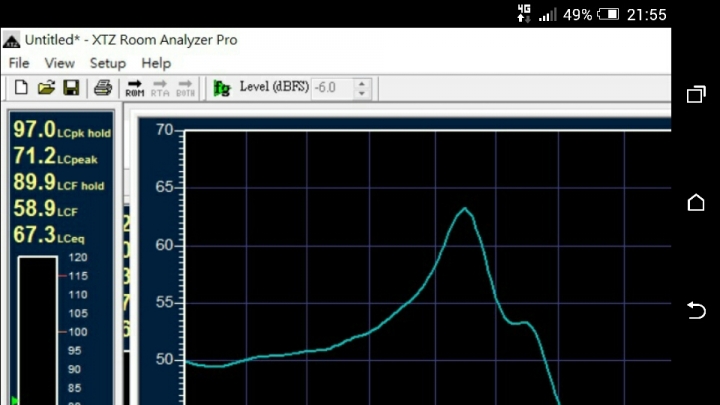Click the Level dBFS input field
This screenshot has width=720, height=405.
click(x=332, y=88)
